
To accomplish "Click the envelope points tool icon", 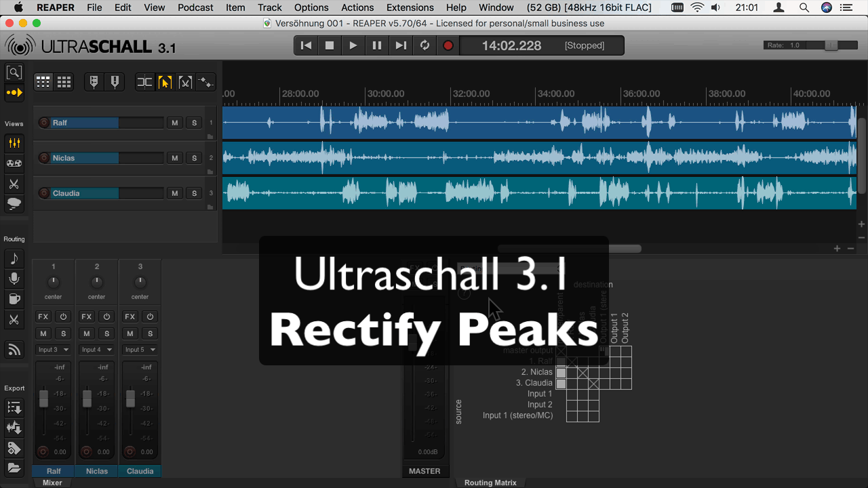I will (x=205, y=82).
